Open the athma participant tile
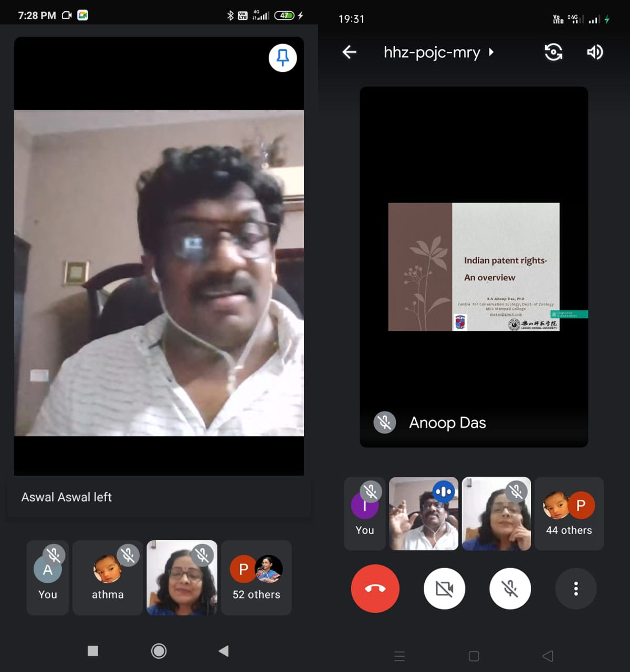The height and width of the screenshot is (672, 630). pyautogui.click(x=108, y=577)
